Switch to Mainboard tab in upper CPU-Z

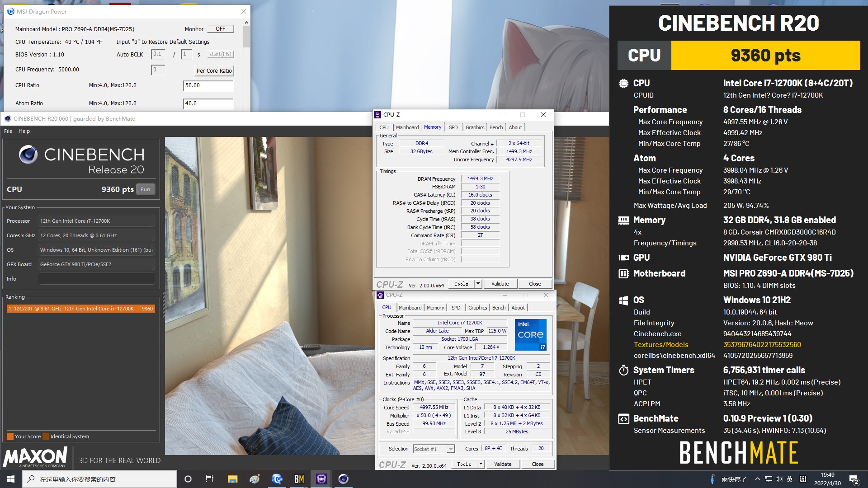(x=407, y=127)
